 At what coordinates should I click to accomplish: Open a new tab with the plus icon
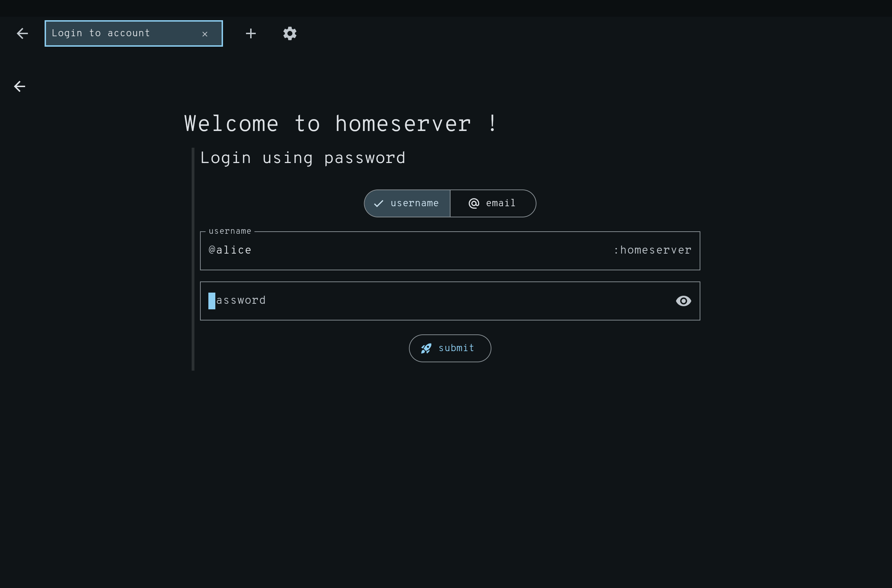[251, 34]
